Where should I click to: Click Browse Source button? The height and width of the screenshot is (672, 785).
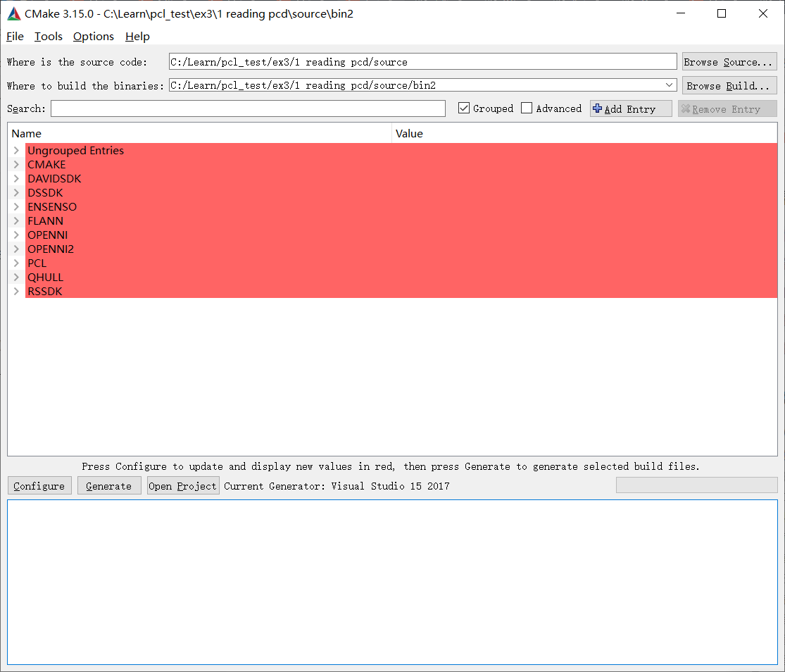(729, 61)
